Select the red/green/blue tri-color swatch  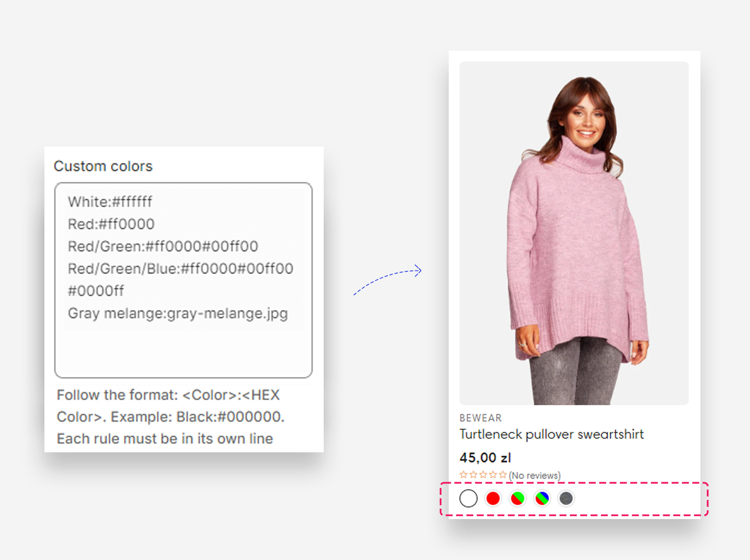(542, 498)
